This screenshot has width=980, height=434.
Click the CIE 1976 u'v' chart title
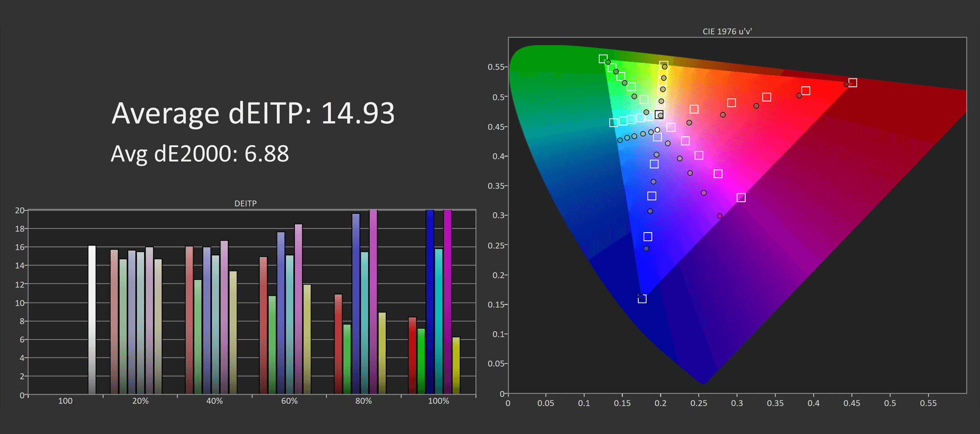pyautogui.click(x=727, y=32)
